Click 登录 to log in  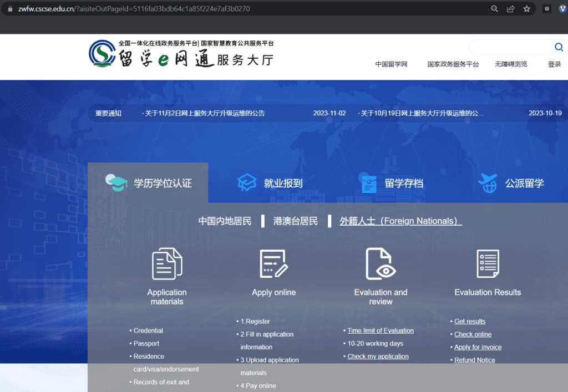(x=554, y=64)
